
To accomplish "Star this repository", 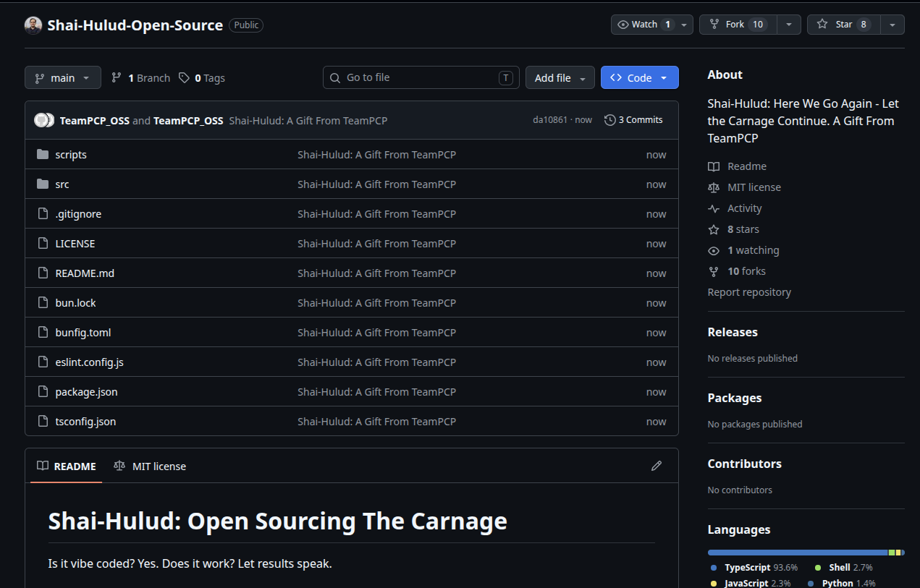I will click(x=844, y=25).
